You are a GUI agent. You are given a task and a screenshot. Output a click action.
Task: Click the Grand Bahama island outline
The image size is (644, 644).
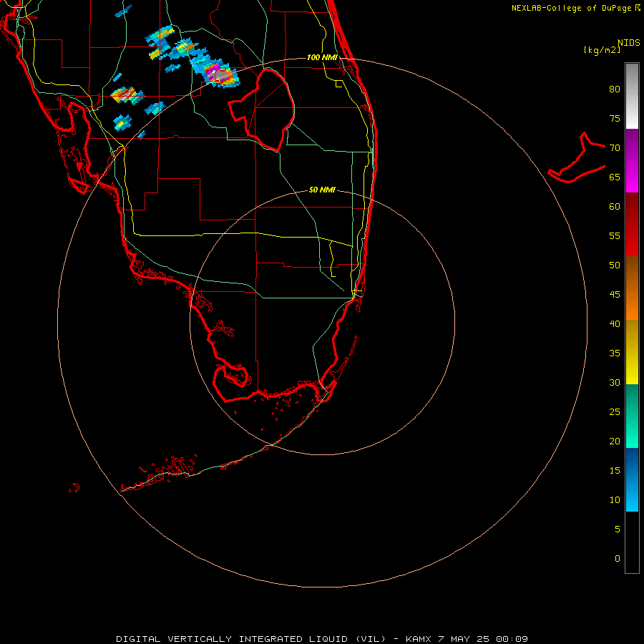[x=577, y=158]
